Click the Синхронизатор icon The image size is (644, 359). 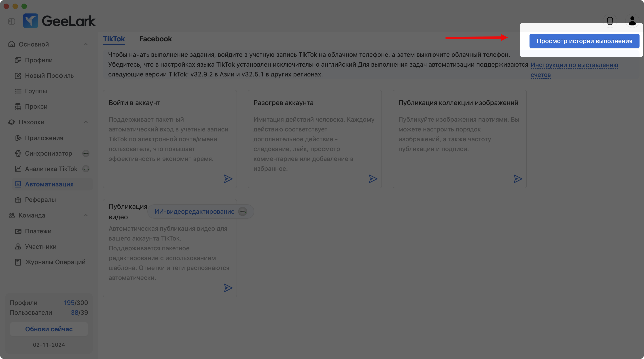18,154
